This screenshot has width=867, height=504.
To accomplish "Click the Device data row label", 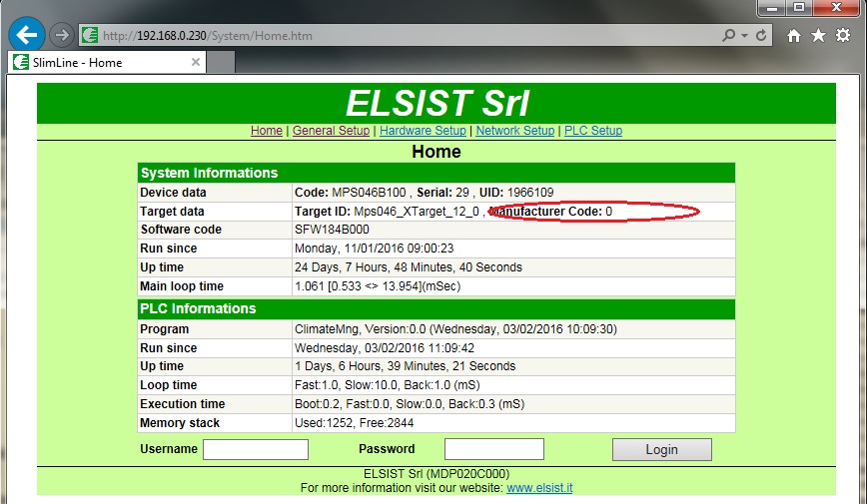I will coord(173,193).
